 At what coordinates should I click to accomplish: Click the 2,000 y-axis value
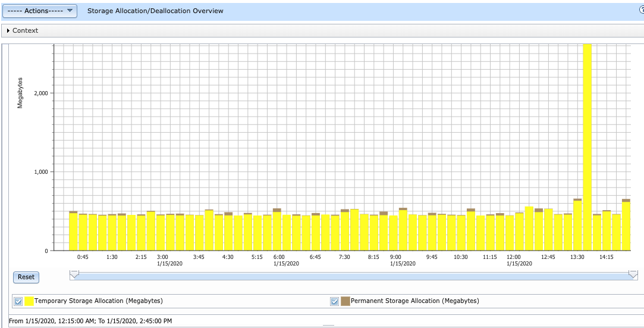40,93
